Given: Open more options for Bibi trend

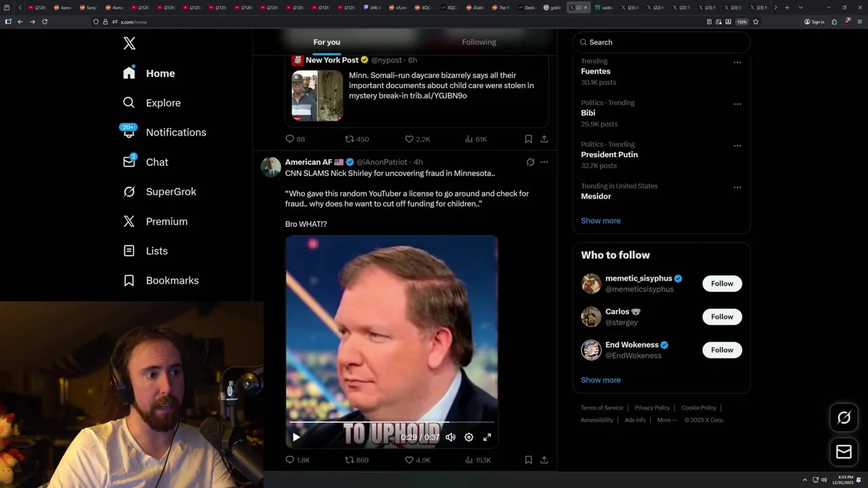Looking at the screenshot, I should (737, 104).
